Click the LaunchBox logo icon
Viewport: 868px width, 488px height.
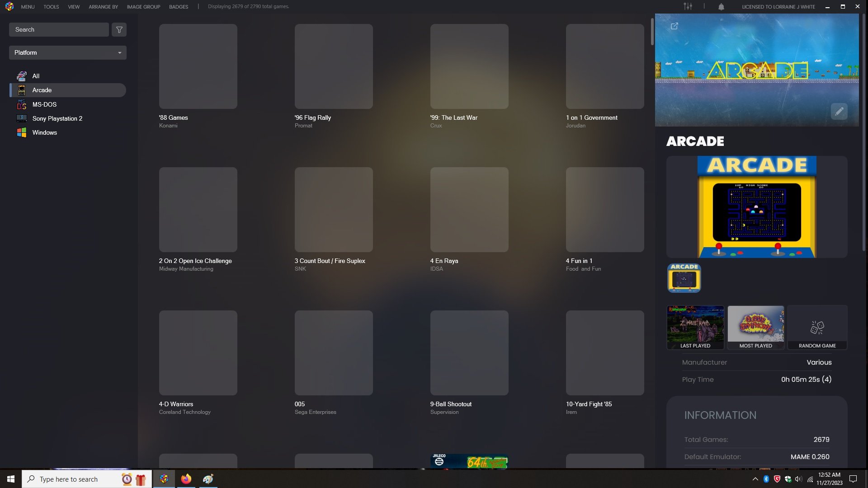pos(9,7)
